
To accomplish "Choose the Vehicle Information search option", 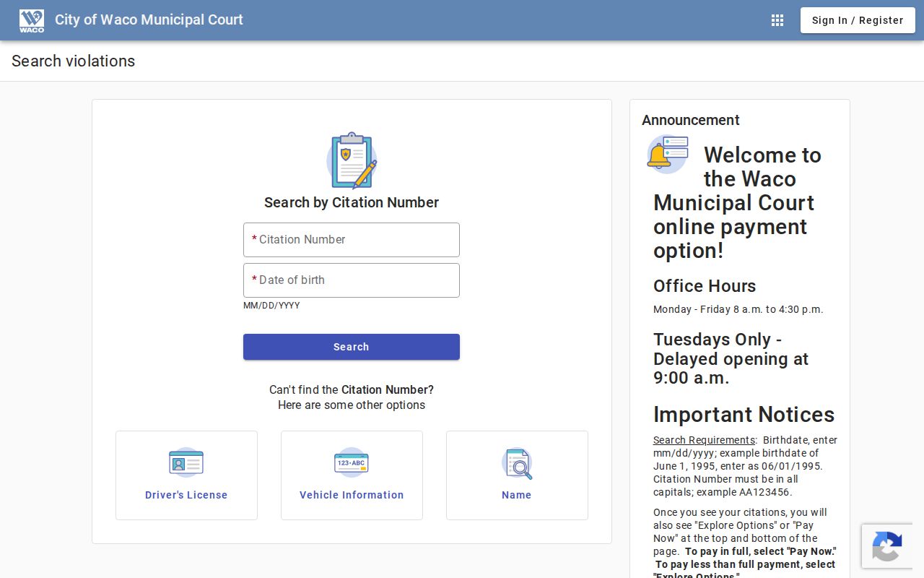I will click(352, 475).
